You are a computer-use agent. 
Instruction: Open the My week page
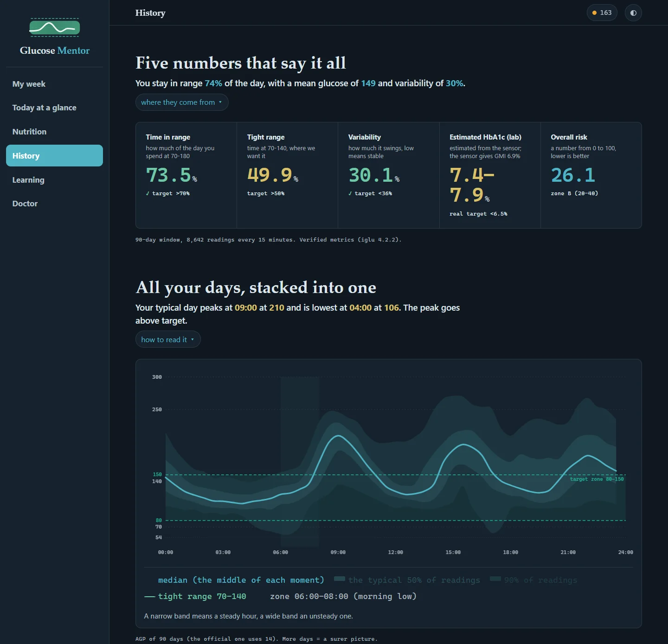pyautogui.click(x=54, y=84)
